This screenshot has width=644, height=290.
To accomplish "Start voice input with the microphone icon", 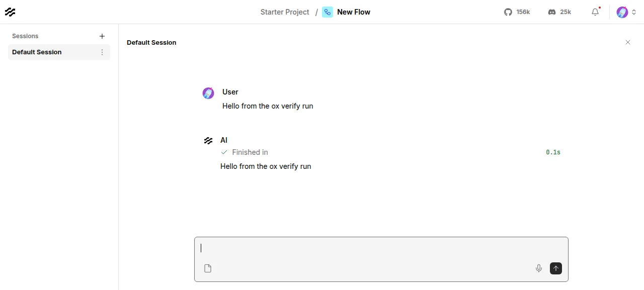I will pyautogui.click(x=539, y=268).
